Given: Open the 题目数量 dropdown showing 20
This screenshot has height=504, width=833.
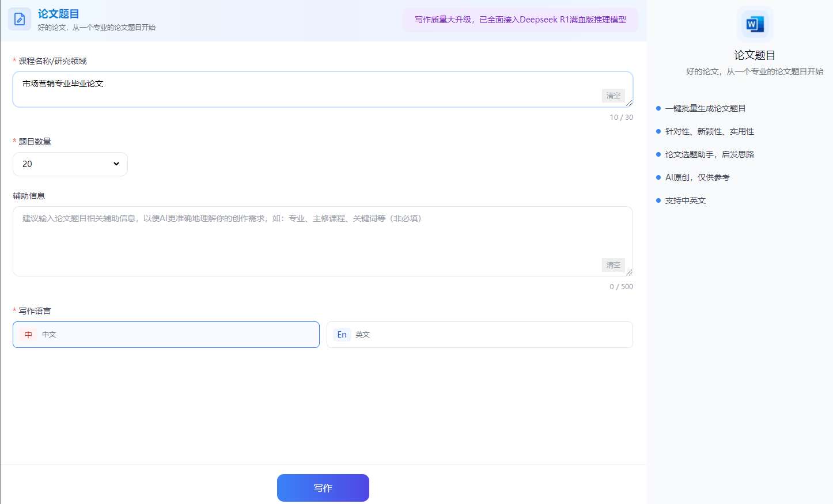Looking at the screenshot, I should tap(70, 164).
